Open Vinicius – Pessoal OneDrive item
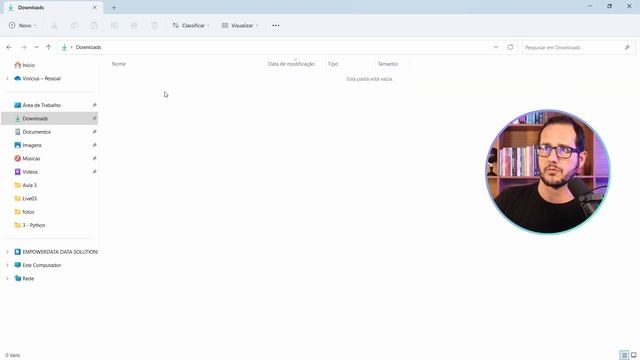 (x=38, y=78)
